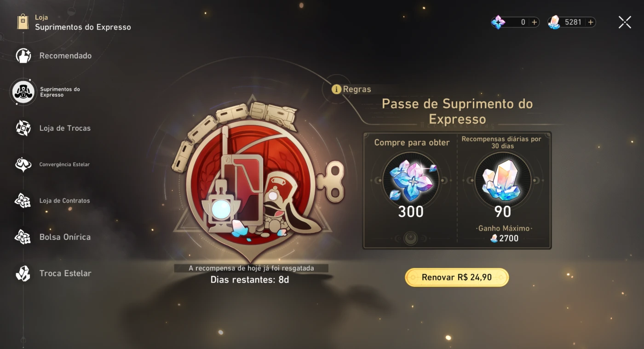Open the Recomendado thumbs-up icon
644x349 pixels.
tap(23, 56)
